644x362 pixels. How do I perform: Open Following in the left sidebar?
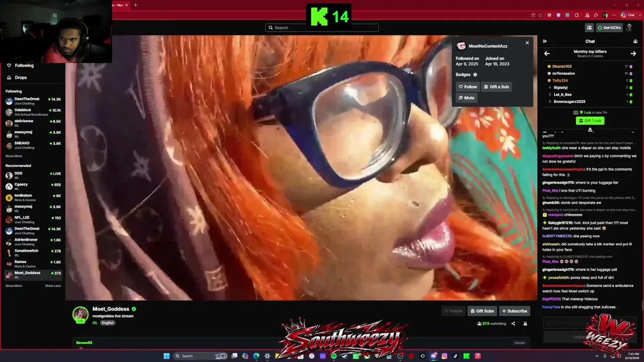(20, 65)
